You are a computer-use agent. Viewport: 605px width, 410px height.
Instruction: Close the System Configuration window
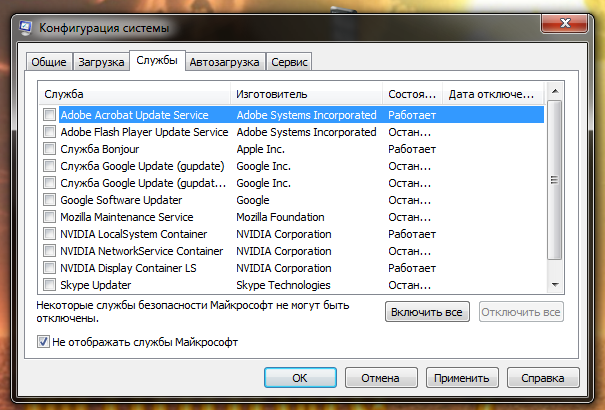(565, 23)
